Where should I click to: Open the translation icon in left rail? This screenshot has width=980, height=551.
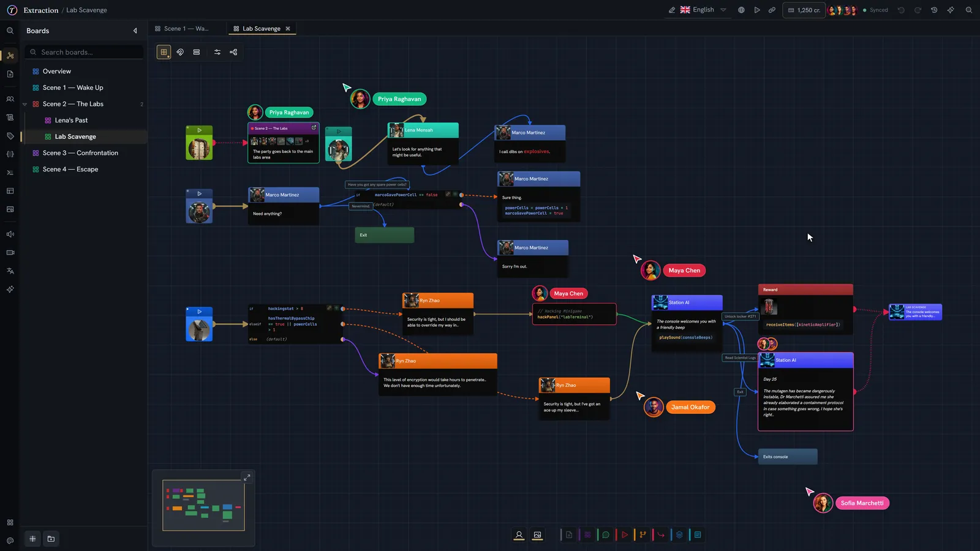coord(10,271)
